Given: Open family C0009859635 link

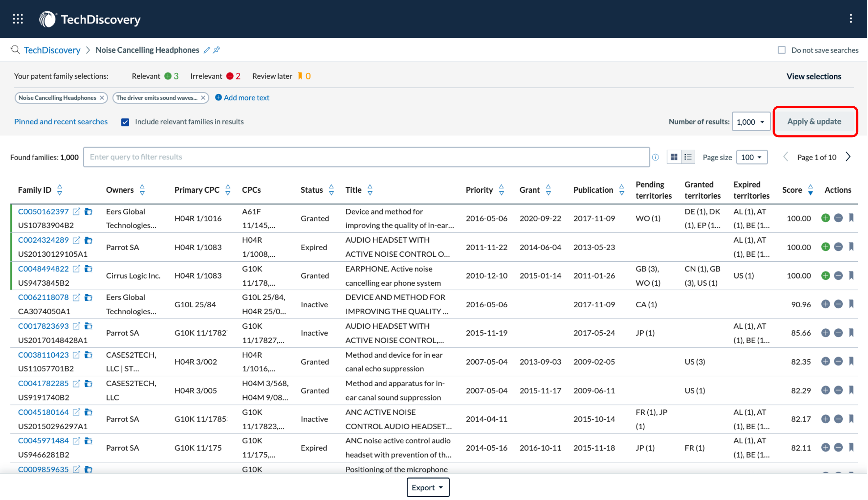Looking at the screenshot, I should [x=44, y=469].
